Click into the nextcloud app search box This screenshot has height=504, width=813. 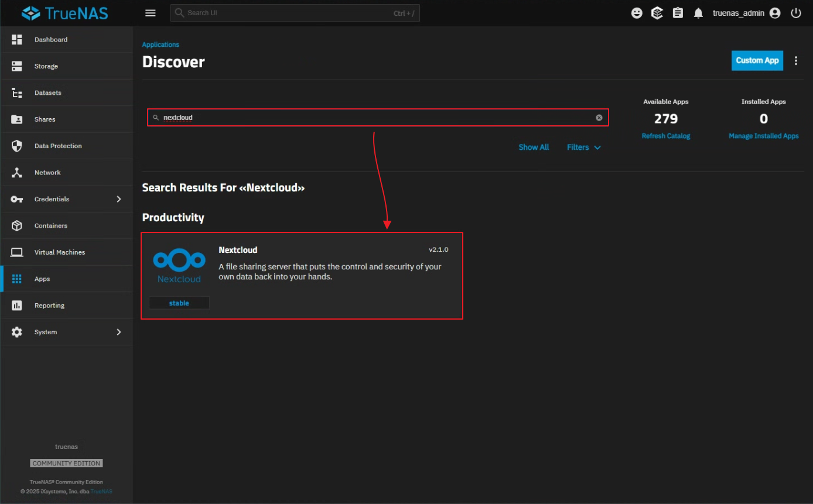[x=378, y=118]
